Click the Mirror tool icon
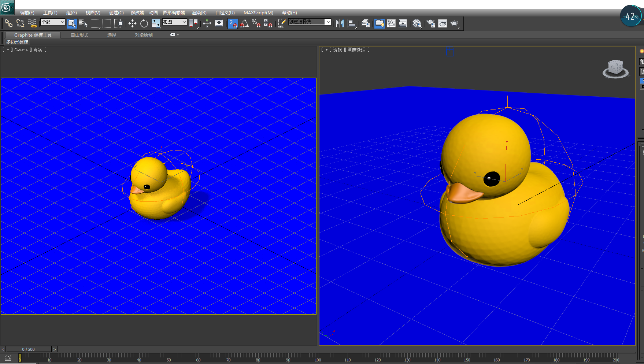Screen dimensions: 644x364 340,23
